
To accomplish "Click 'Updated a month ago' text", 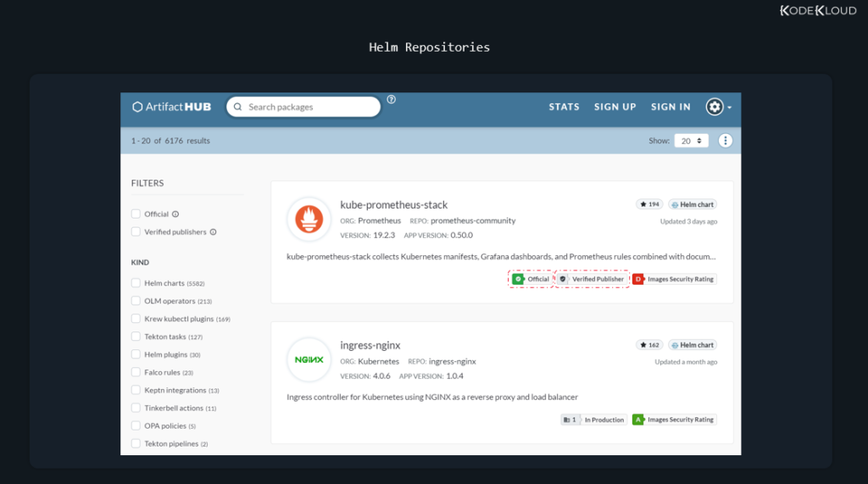I will click(686, 362).
